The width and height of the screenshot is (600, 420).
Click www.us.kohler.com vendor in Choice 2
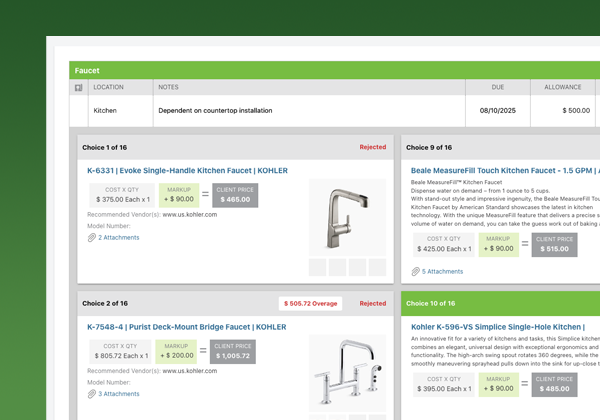(190, 371)
